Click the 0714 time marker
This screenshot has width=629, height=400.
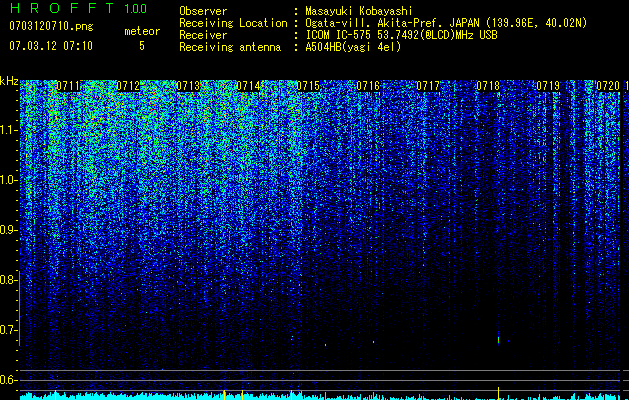click(248, 86)
